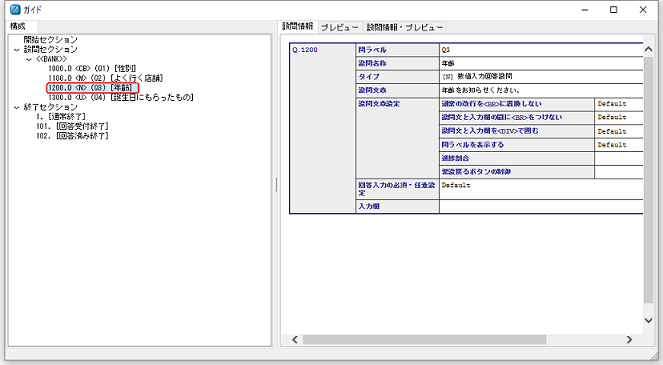Select the 設問セクション tree item

pyautogui.click(x=51, y=49)
